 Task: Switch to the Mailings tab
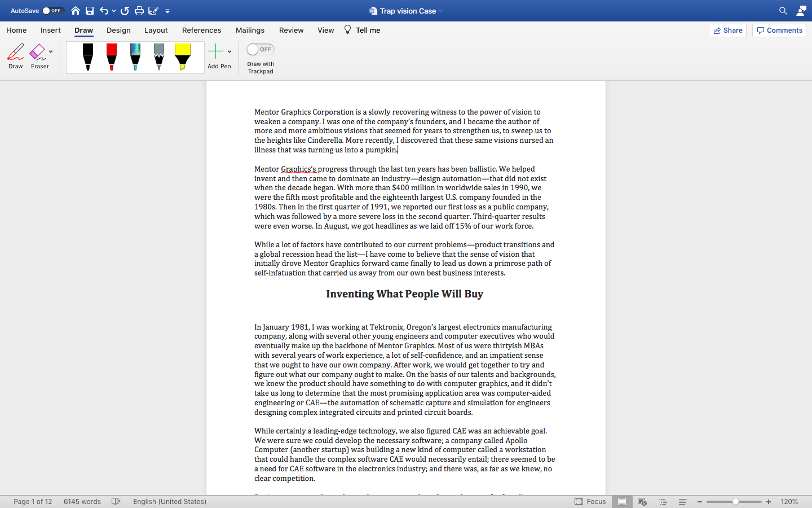tap(250, 30)
